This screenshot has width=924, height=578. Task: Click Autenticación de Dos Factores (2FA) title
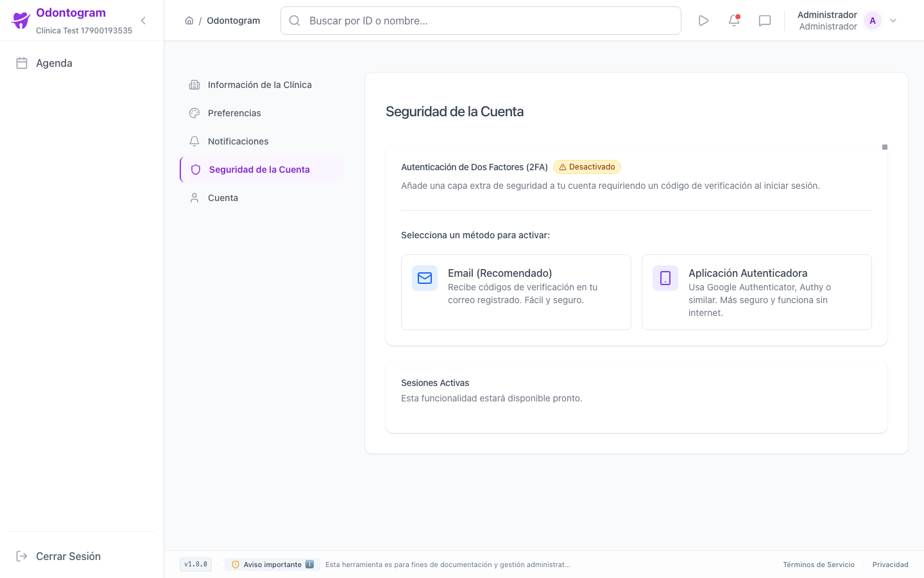click(x=474, y=167)
